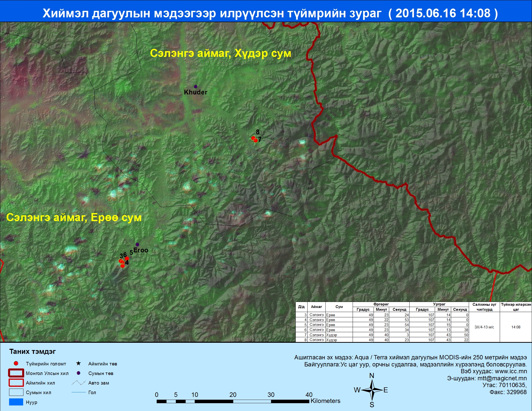Click the 40 mark on the scale bar
This screenshot has height=411, width=532.
309,395
